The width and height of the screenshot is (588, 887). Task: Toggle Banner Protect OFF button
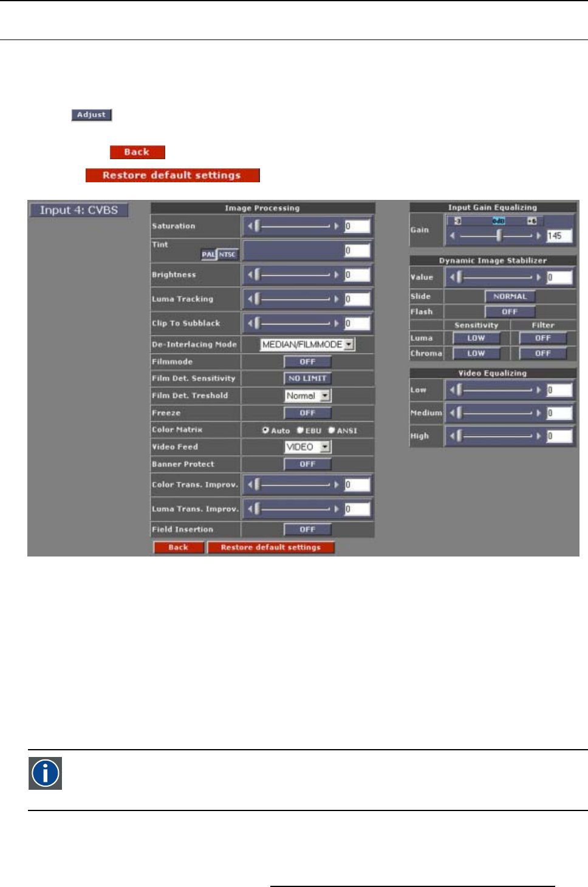pyautogui.click(x=307, y=464)
